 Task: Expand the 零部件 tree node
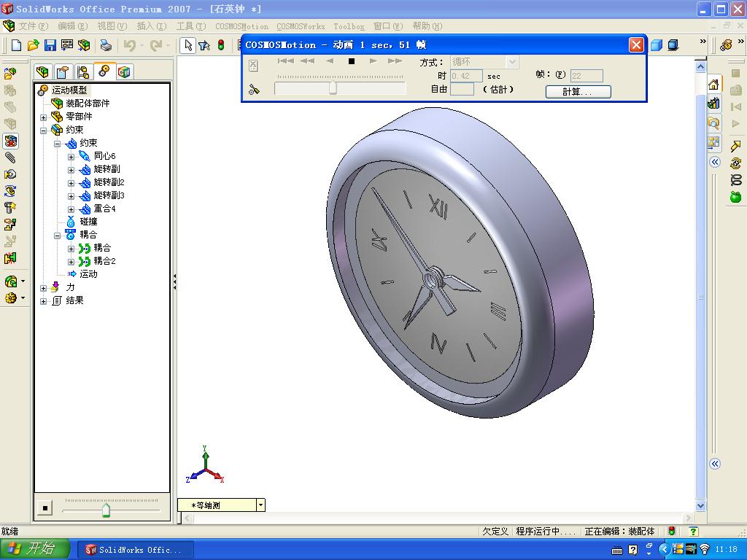[x=43, y=117]
